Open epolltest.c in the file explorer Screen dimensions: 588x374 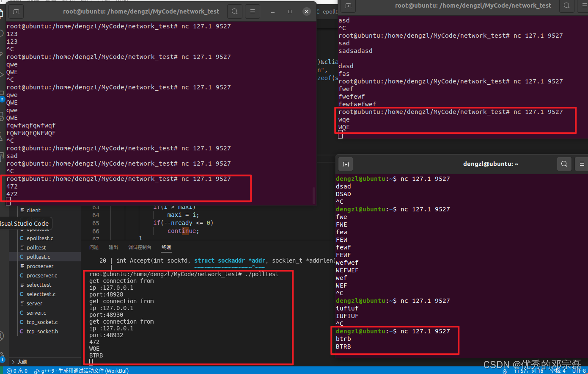pos(40,238)
